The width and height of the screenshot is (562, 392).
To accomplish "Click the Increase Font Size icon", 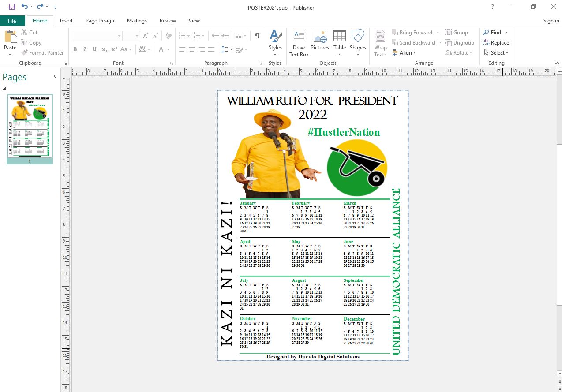I will tap(146, 36).
